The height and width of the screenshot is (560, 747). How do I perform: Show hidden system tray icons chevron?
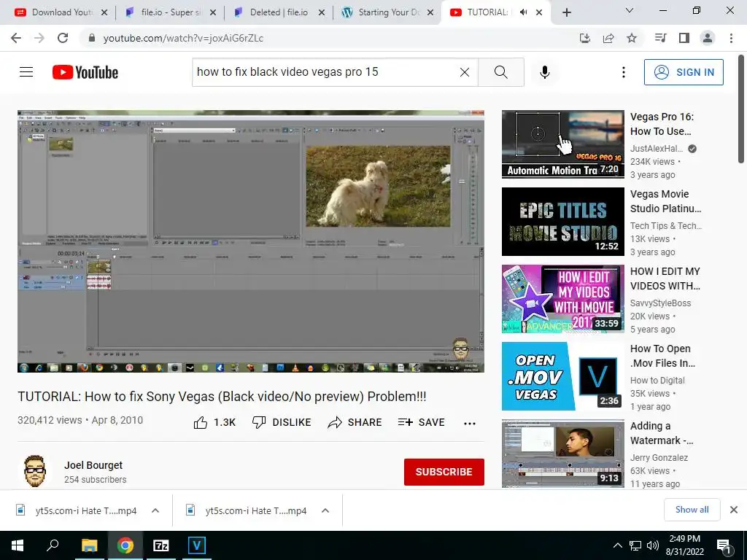point(617,545)
